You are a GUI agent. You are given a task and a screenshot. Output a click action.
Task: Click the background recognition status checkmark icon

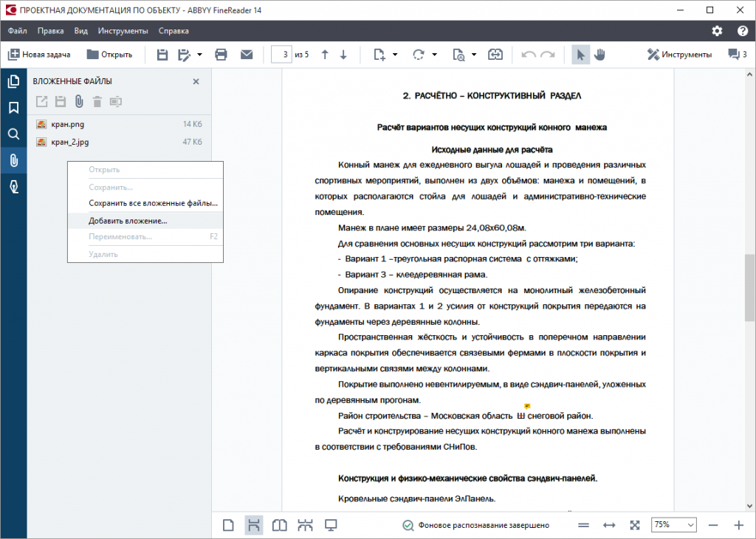(x=408, y=525)
